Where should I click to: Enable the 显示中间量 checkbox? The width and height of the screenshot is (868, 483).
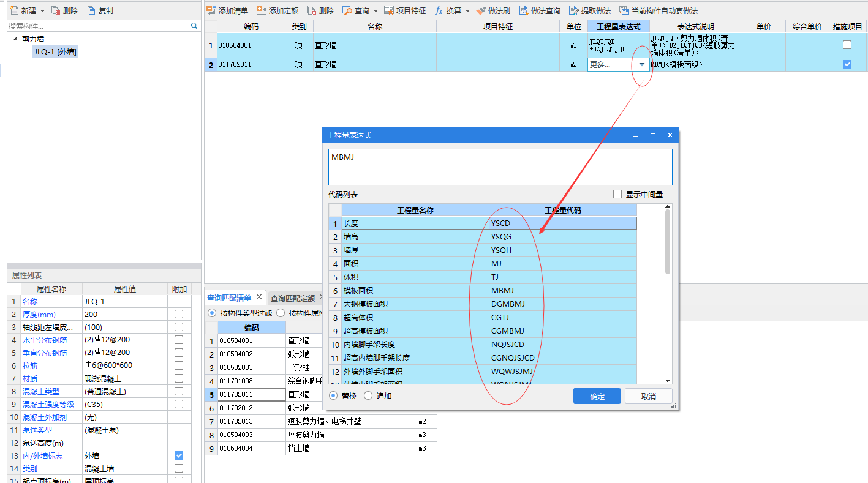pos(617,194)
